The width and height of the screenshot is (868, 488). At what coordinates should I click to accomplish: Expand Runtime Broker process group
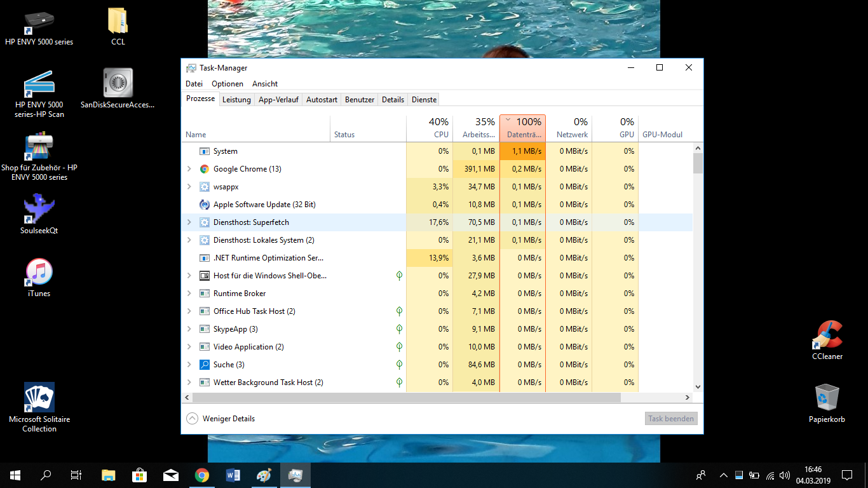click(189, 294)
